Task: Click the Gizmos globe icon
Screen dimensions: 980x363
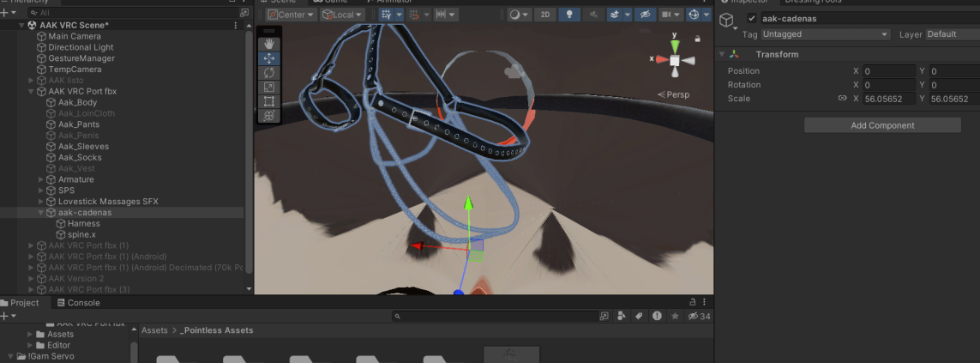Action: pyautogui.click(x=693, y=15)
